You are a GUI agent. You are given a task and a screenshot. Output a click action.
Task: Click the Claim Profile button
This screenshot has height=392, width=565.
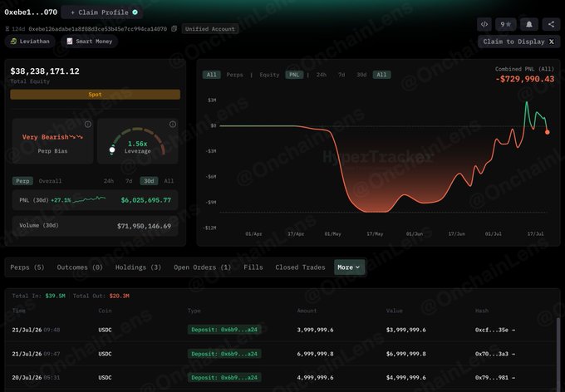101,12
